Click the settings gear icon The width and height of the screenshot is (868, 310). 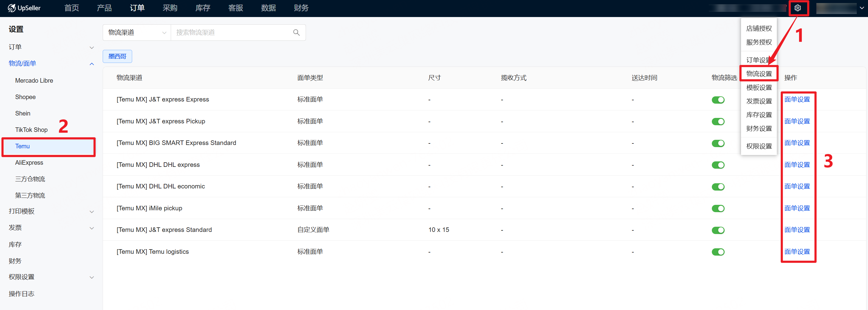click(797, 8)
